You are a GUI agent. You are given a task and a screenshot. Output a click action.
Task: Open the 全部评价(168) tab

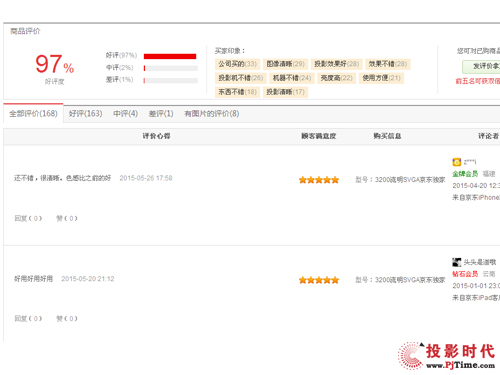click(33, 114)
